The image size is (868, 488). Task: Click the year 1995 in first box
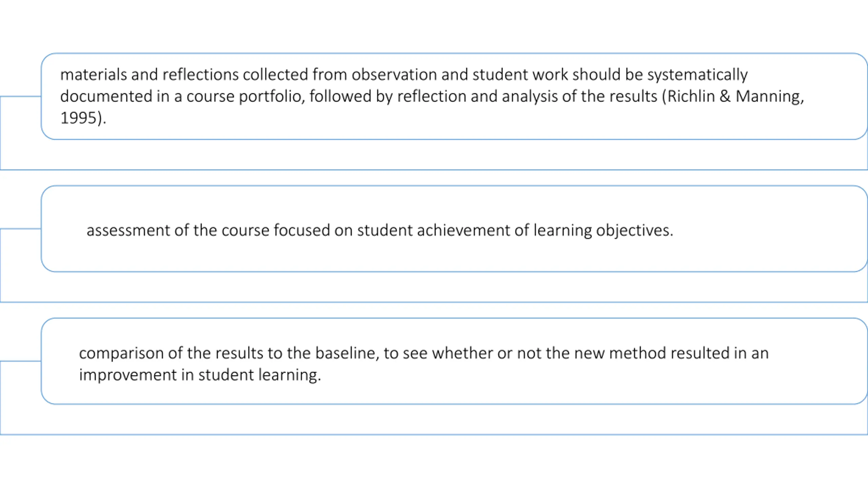[x=78, y=118]
